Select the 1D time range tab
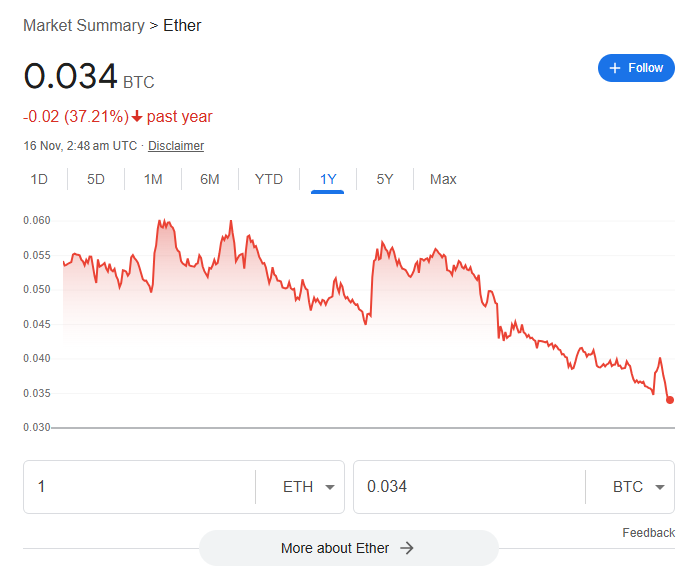Viewport: 691px width, 582px height. tap(39, 179)
